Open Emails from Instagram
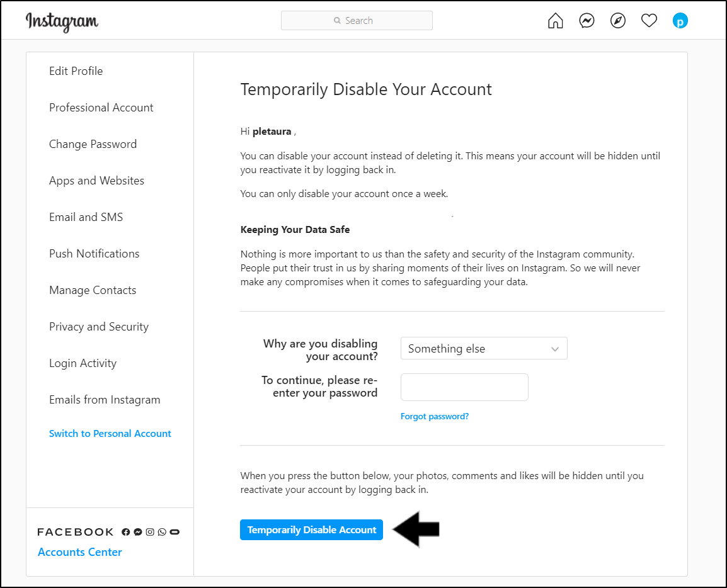727x588 pixels. coord(105,399)
